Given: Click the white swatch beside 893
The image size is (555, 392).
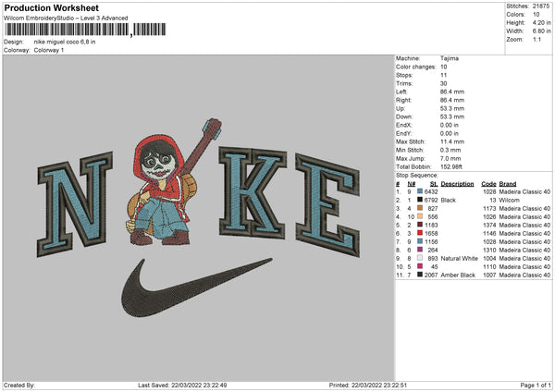Looking at the screenshot, I should point(420,258).
